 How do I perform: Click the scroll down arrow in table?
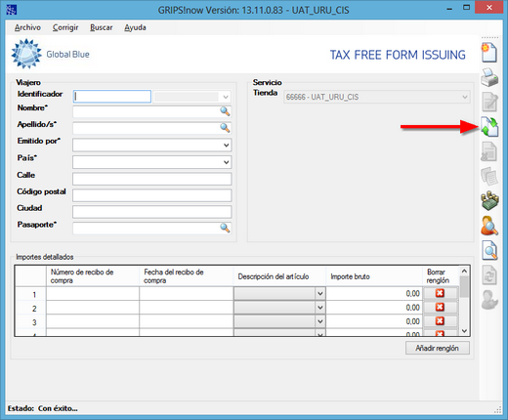464,331
